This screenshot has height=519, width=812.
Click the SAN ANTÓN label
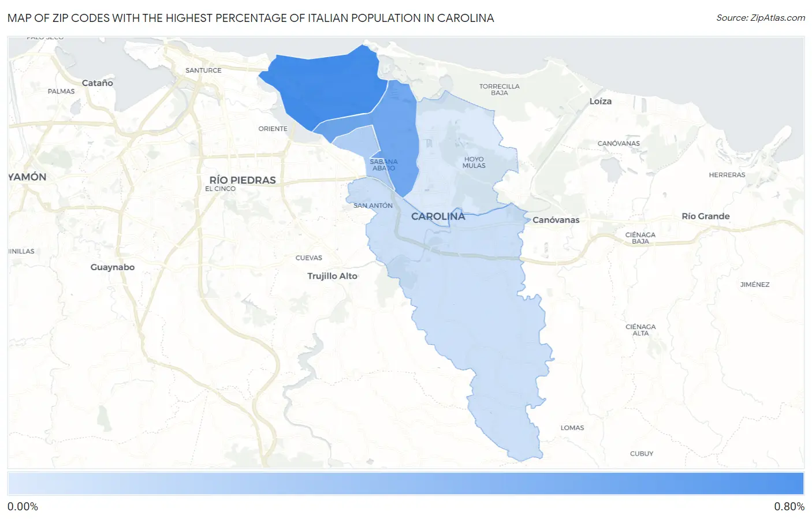[373, 206]
